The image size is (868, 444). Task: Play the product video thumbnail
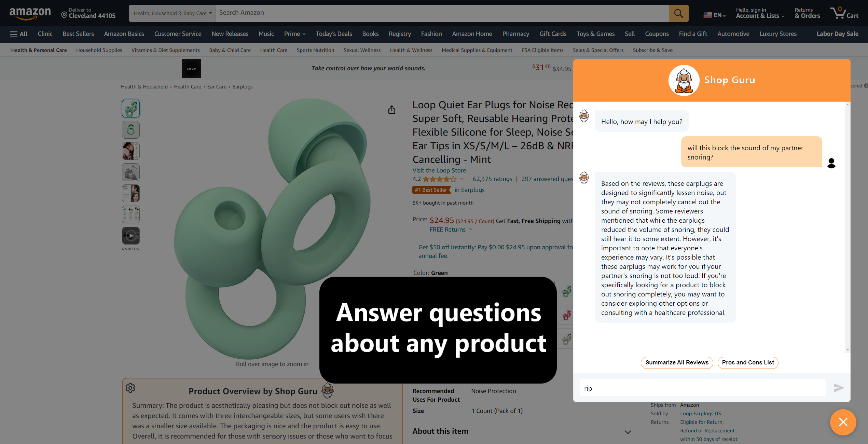(x=131, y=236)
